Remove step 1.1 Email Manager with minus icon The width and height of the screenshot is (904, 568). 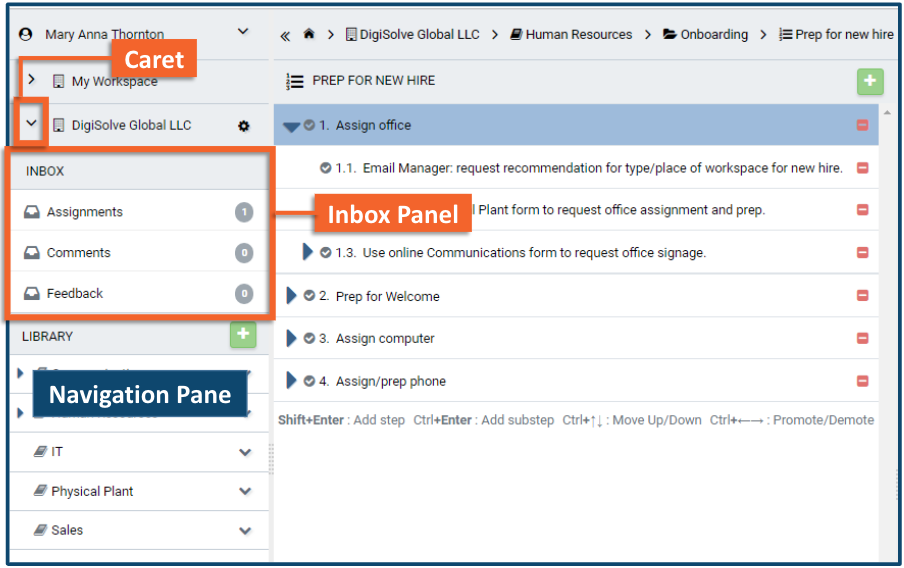click(862, 168)
